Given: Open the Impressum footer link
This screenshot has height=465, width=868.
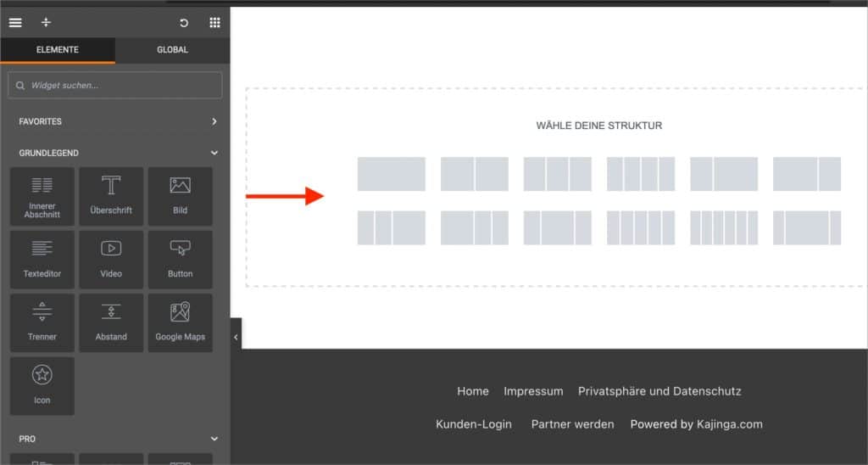Looking at the screenshot, I should coord(533,391).
